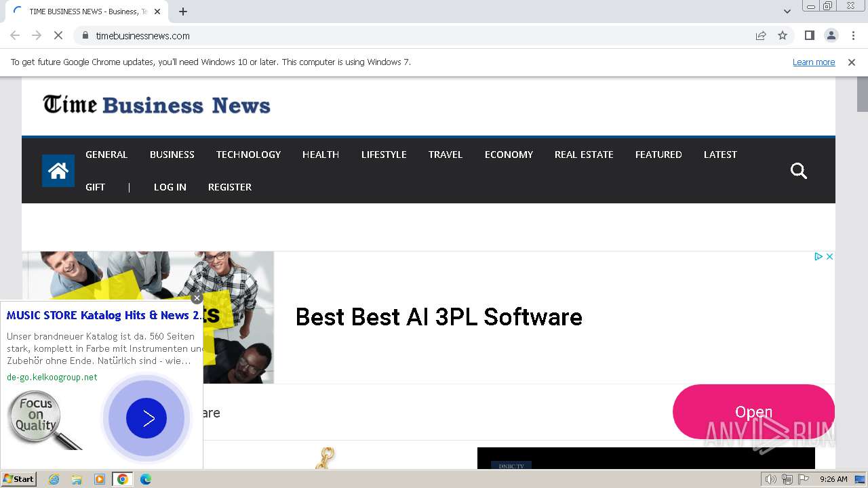Toggle Chrome side panel
This screenshot has width=868, height=488.
click(x=809, y=35)
